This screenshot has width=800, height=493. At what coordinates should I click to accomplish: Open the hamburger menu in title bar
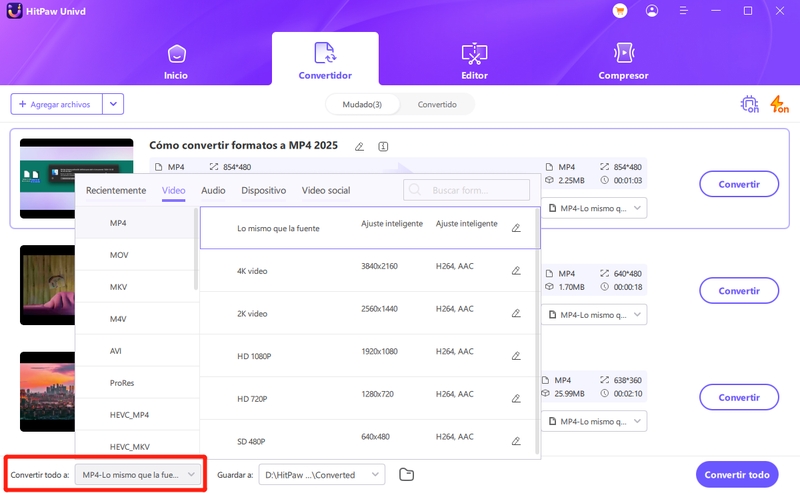click(x=683, y=11)
